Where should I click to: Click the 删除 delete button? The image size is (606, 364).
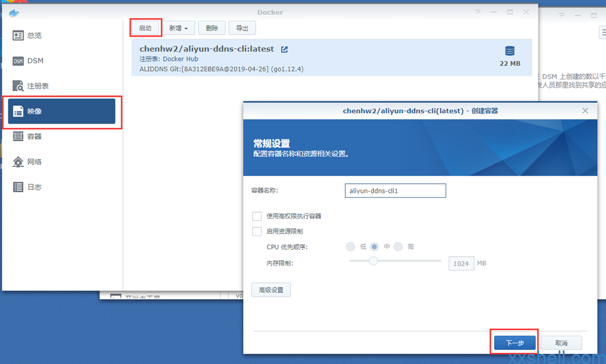(212, 28)
